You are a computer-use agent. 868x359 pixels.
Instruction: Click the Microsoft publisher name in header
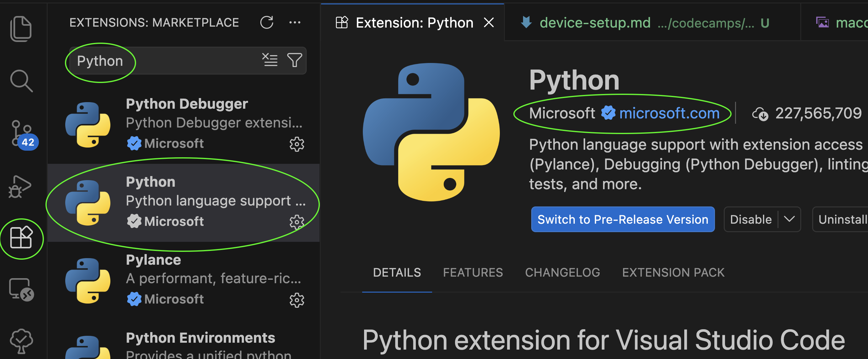click(x=562, y=113)
